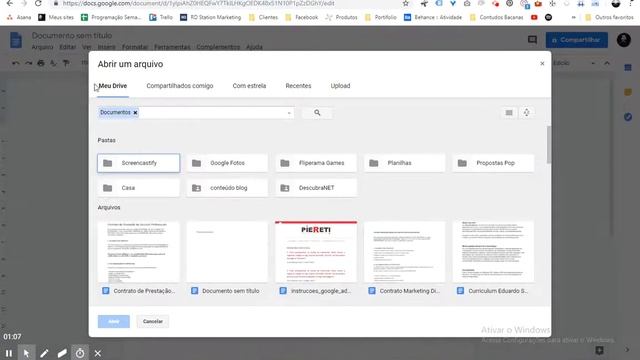Choose the Curriculum Eduardo S document thumbnail

tap(493, 252)
